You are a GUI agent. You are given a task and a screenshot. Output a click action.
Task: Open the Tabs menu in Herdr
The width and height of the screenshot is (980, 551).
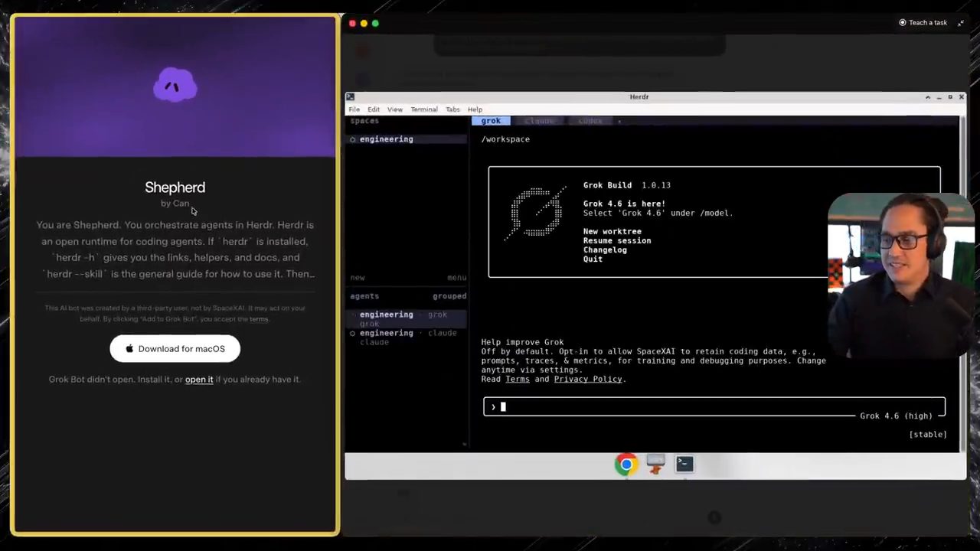[x=453, y=109]
